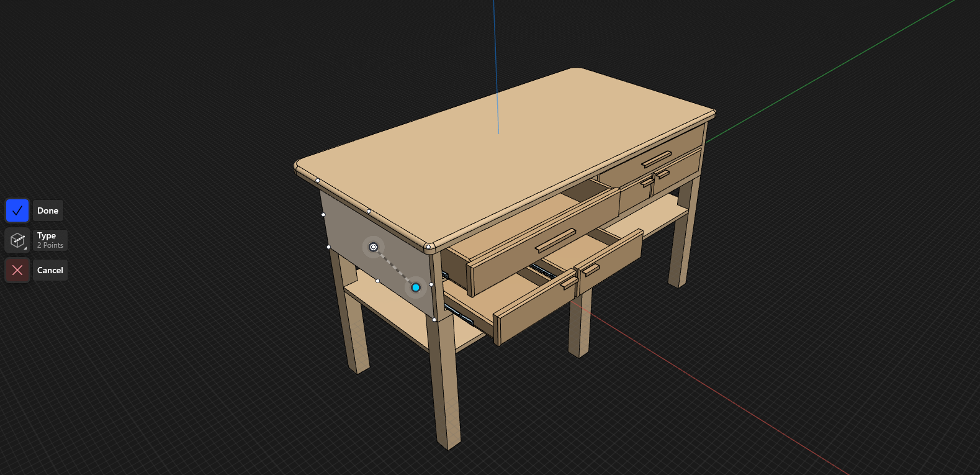
Task: Click the Cancel label button
Action: tap(50, 270)
